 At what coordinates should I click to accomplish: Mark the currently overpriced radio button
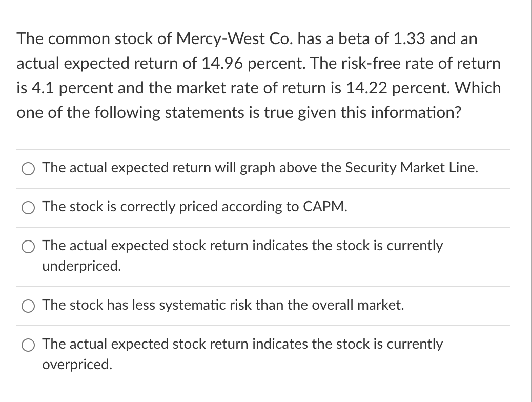[x=28, y=345]
